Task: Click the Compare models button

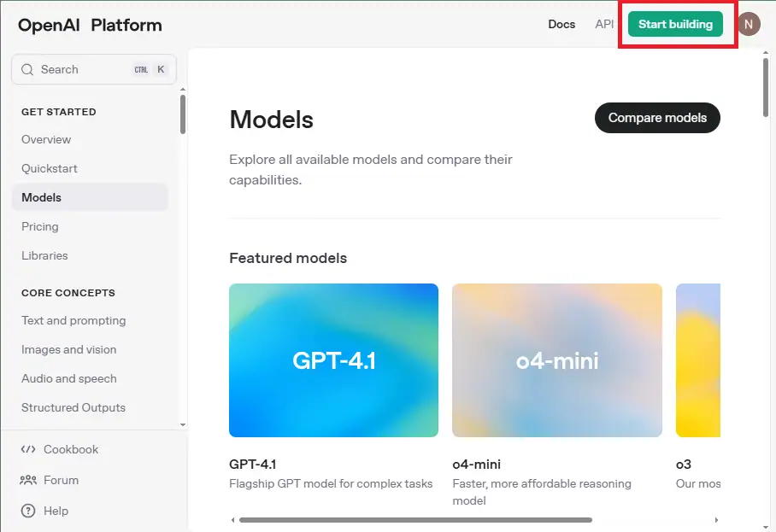Action: click(x=657, y=118)
